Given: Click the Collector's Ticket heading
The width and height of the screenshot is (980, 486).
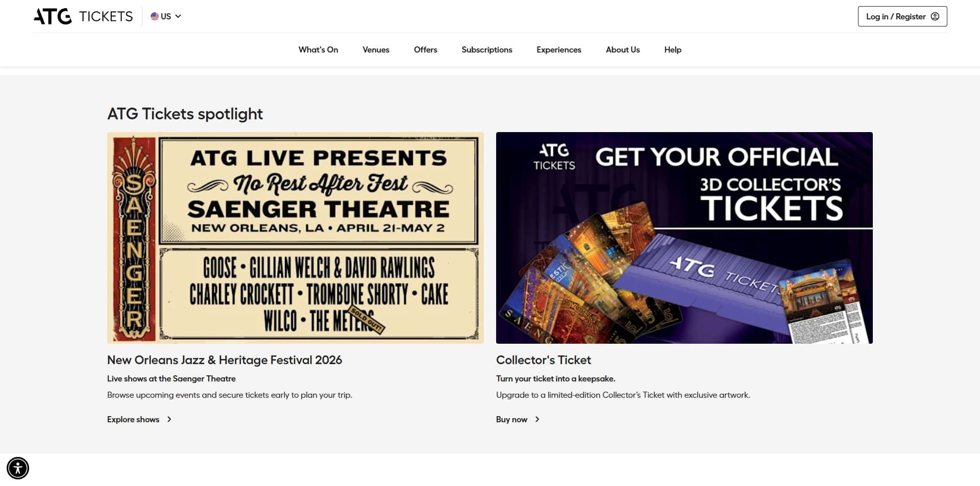Looking at the screenshot, I should 543,360.
